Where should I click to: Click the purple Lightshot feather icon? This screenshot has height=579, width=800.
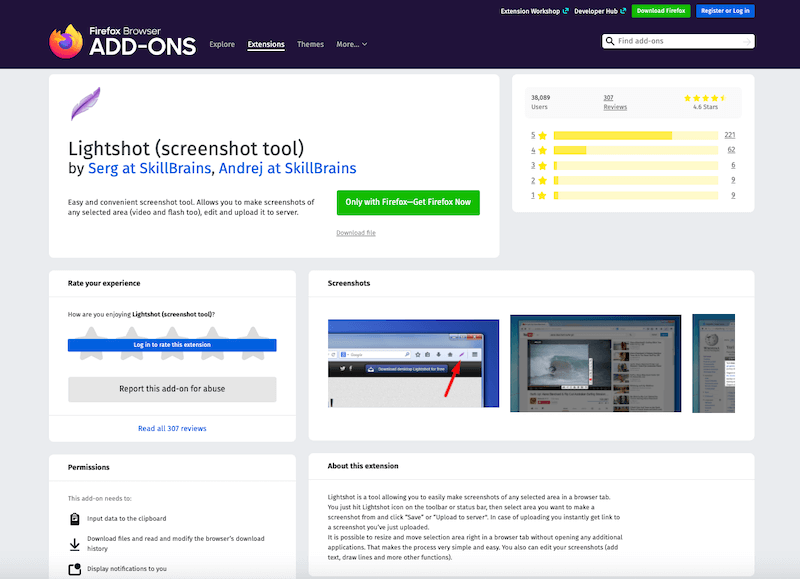pos(85,104)
